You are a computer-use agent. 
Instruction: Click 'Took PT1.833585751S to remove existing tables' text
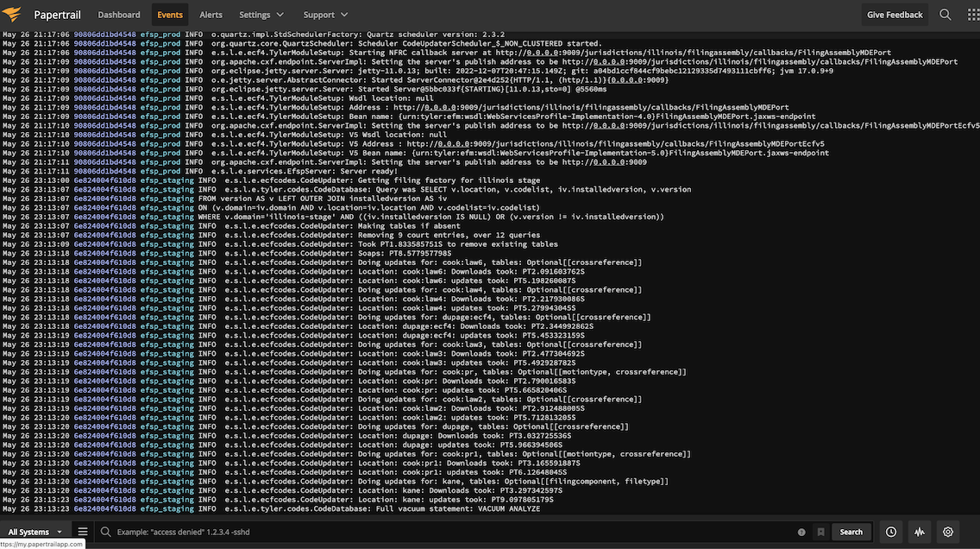pyautogui.click(x=457, y=244)
